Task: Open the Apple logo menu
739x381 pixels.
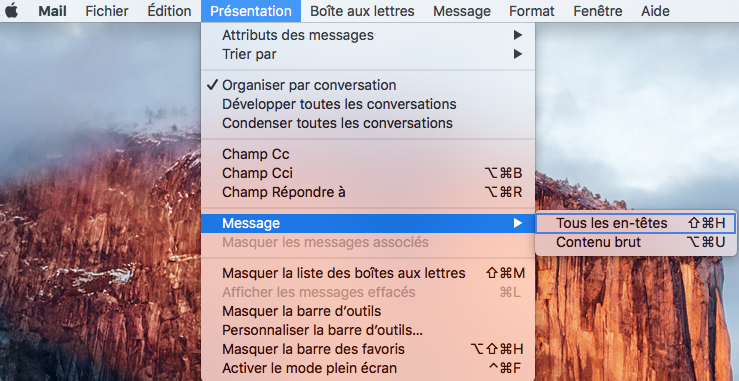Action: pyautogui.click(x=11, y=11)
